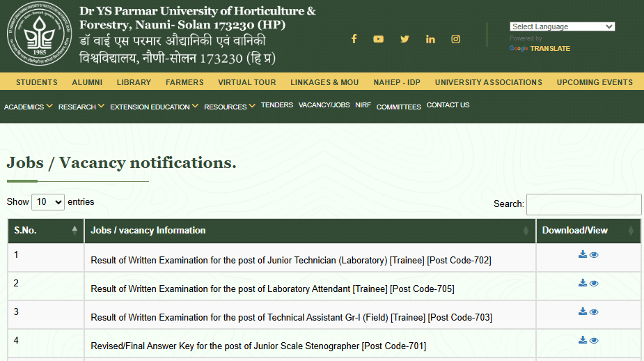
Task: Open University Associations menu item
Action: point(488,82)
